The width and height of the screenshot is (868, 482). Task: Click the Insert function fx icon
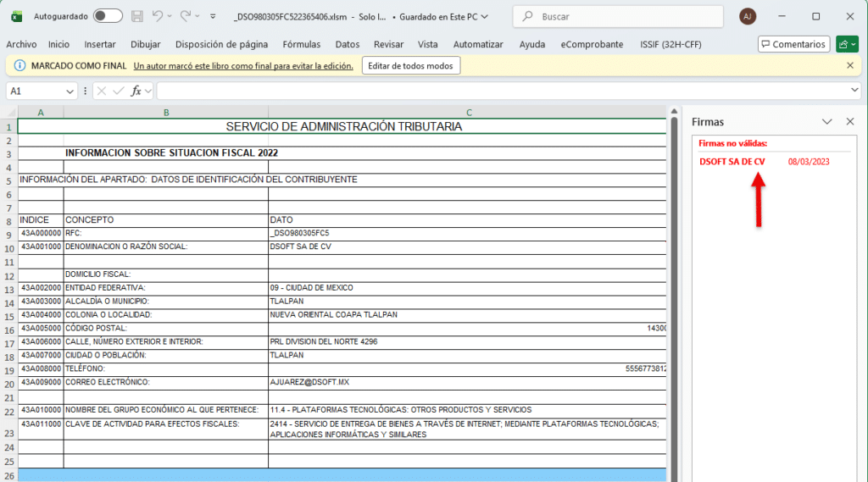coord(136,91)
